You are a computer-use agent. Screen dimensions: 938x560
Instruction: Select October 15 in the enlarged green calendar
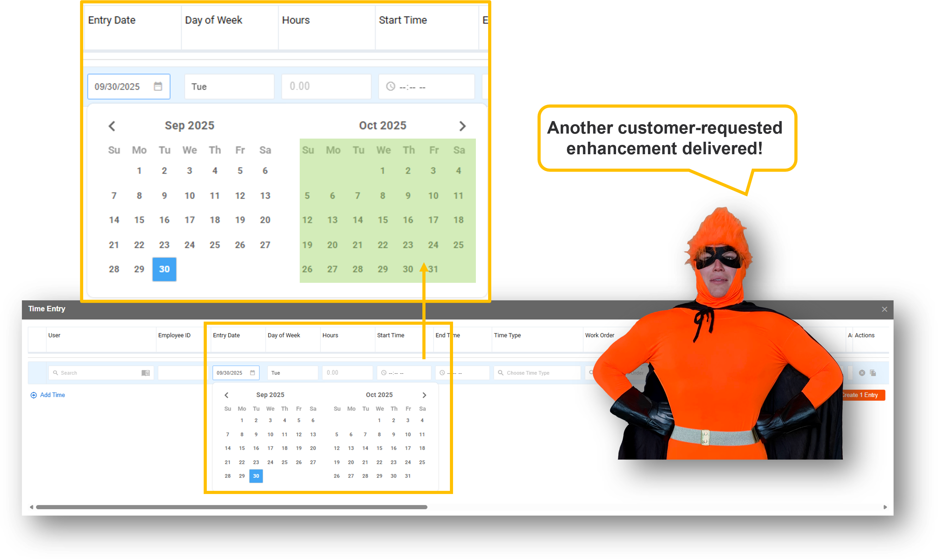pyautogui.click(x=383, y=220)
